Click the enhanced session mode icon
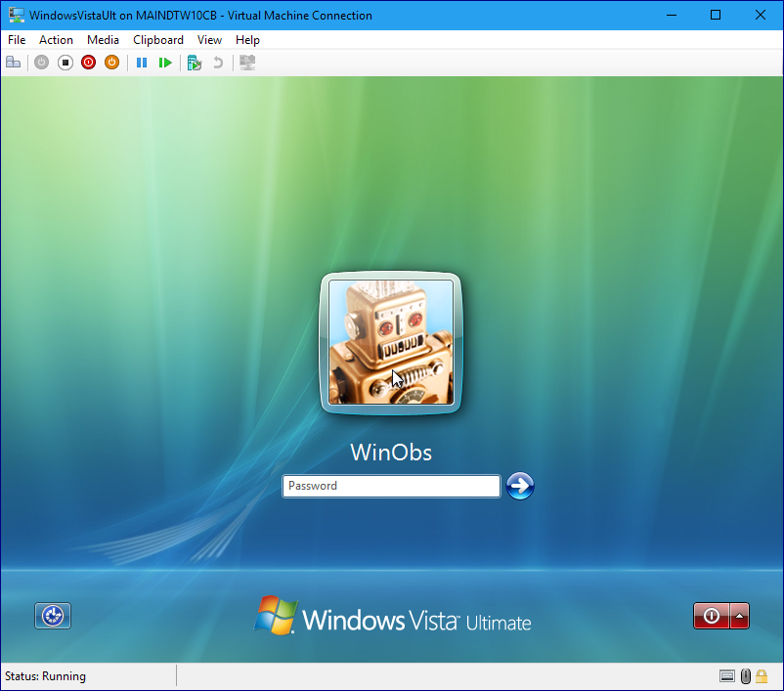Viewport: 784px width, 691px height. 246,62
